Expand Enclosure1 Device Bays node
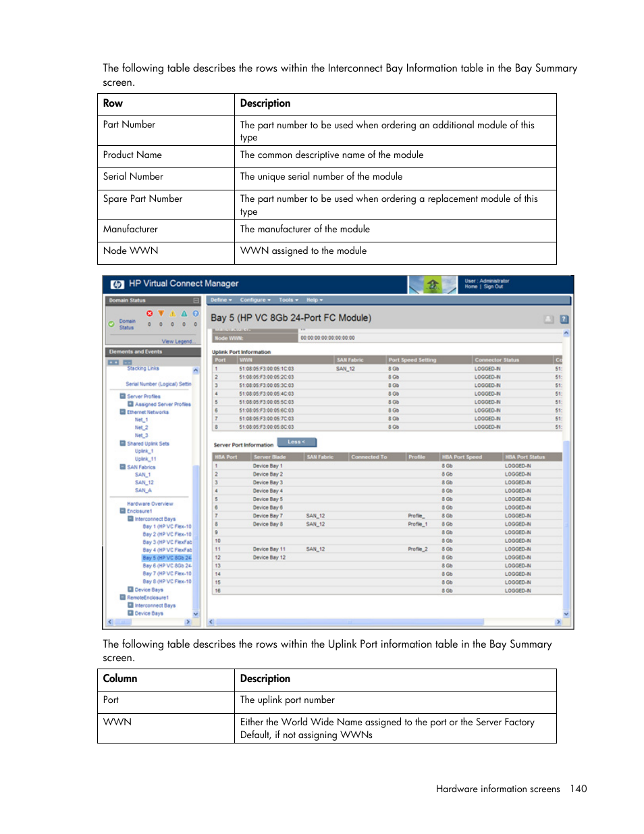This screenshot has height=834, width=644. click(130, 590)
